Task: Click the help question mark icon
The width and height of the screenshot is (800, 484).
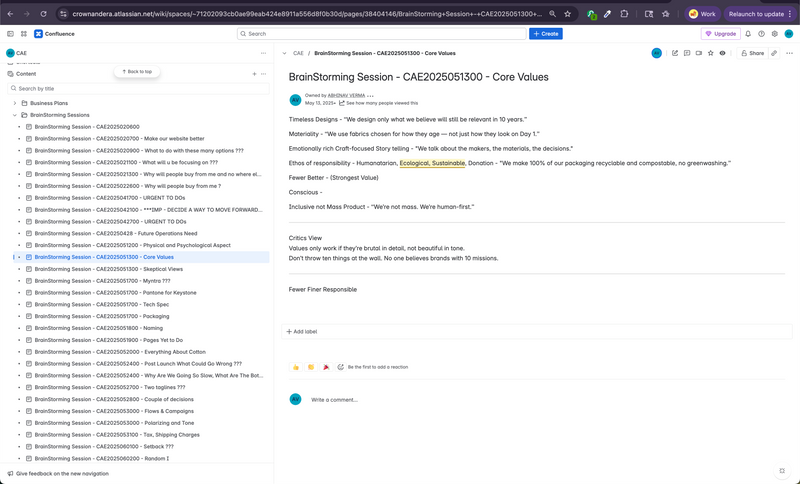Action: coord(761,34)
